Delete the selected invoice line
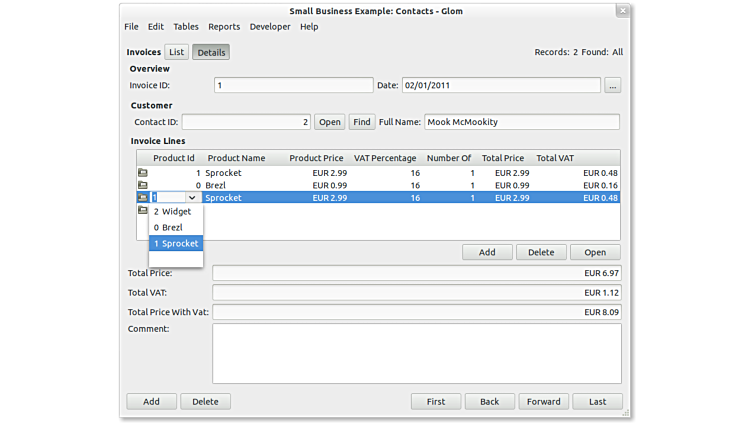Screen dimensions: 752x423 tap(541, 252)
